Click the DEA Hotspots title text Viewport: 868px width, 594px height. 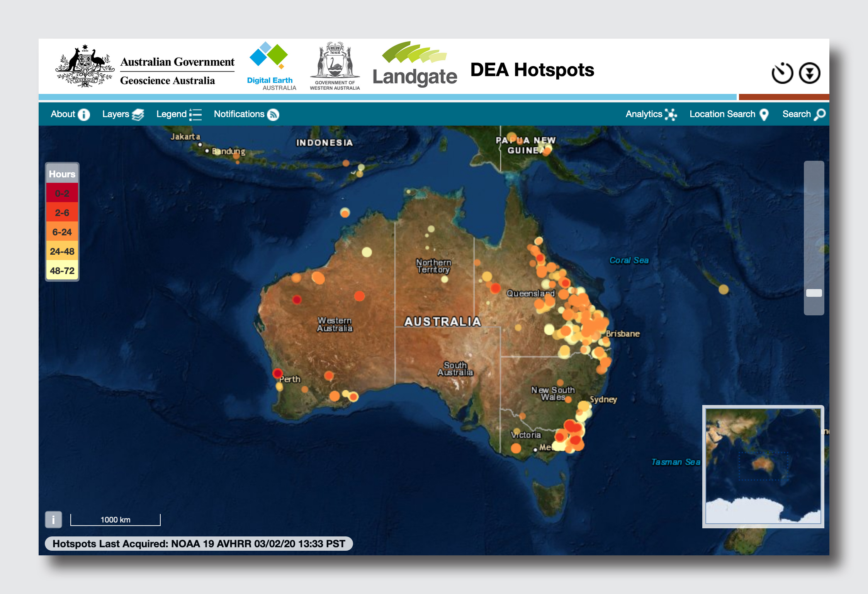(532, 70)
